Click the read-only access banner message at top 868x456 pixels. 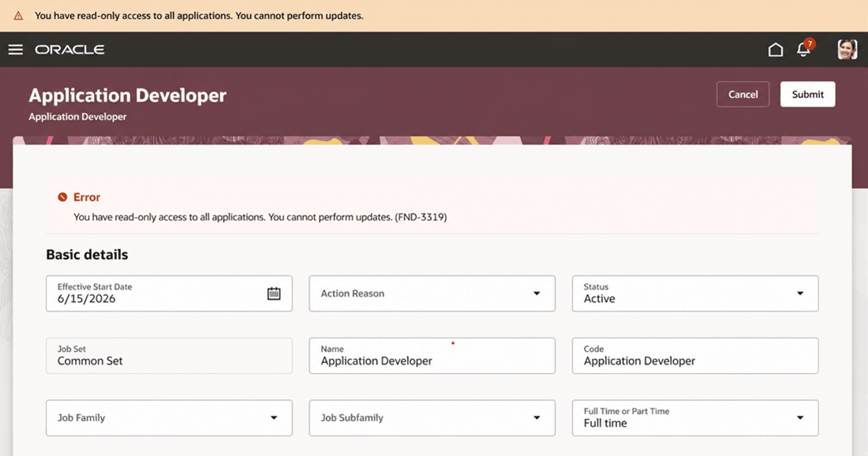point(199,16)
